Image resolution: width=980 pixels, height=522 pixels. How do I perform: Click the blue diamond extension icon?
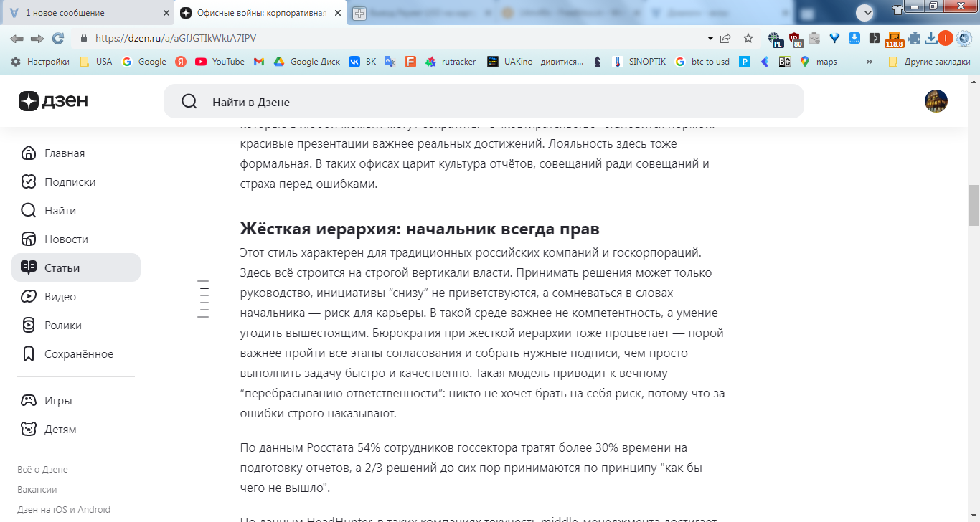(834, 38)
